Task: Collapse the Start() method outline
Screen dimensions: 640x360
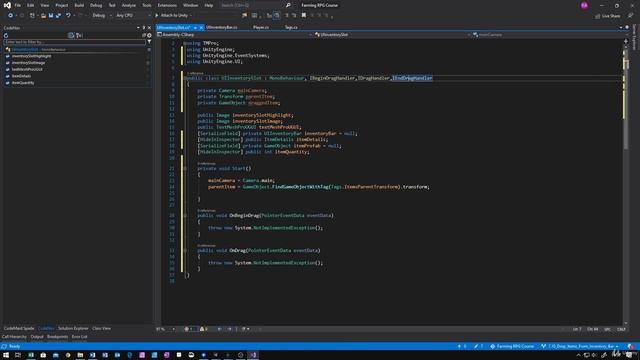Action: (x=184, y=168)
